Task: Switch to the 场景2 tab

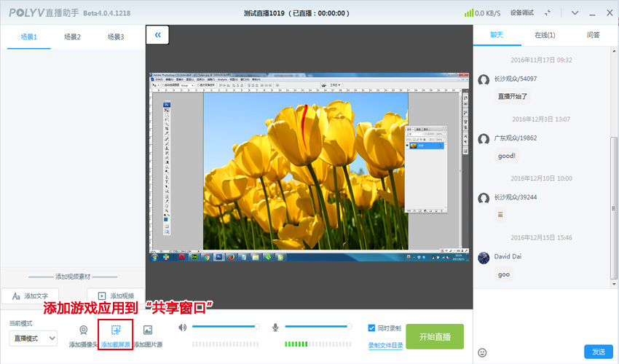Action: coord(72,36)
